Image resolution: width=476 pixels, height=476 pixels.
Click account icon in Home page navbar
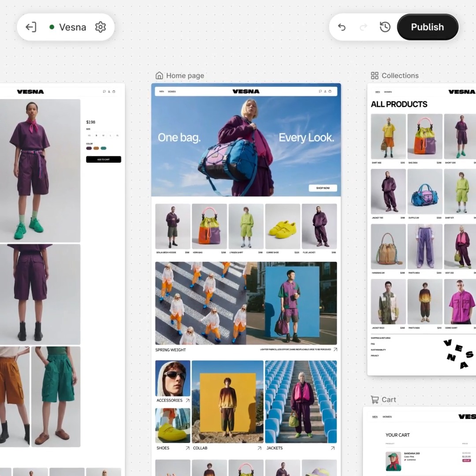tap(325, 91)
